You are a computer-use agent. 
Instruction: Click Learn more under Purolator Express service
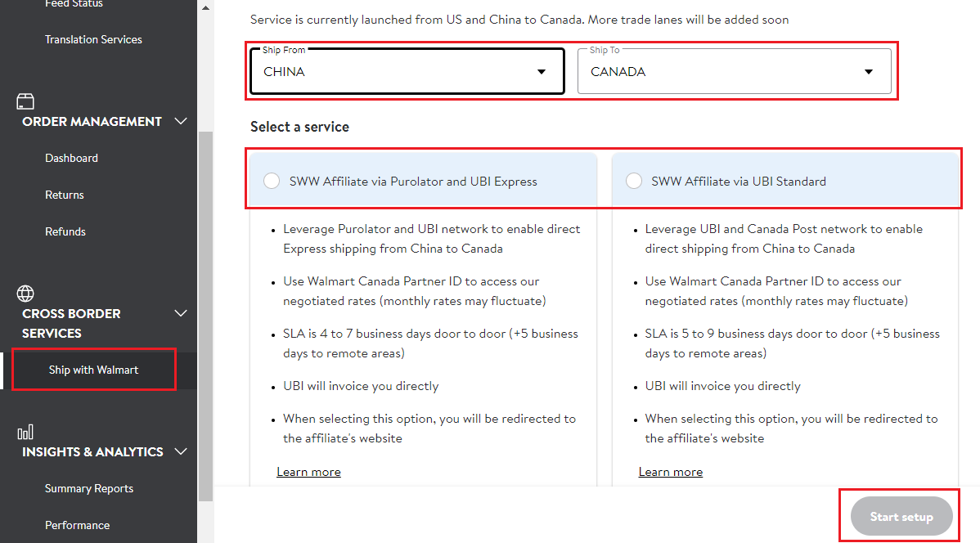click(308, 472)
